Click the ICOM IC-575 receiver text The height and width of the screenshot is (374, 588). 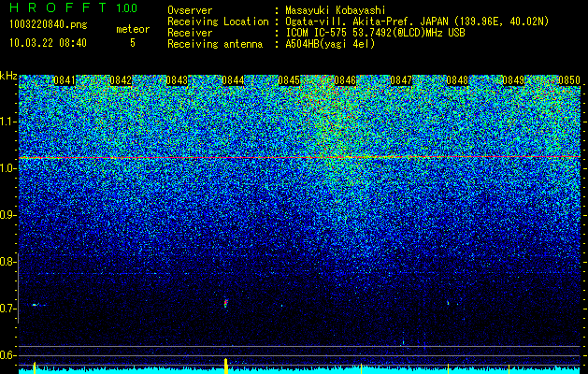(375, 33)
